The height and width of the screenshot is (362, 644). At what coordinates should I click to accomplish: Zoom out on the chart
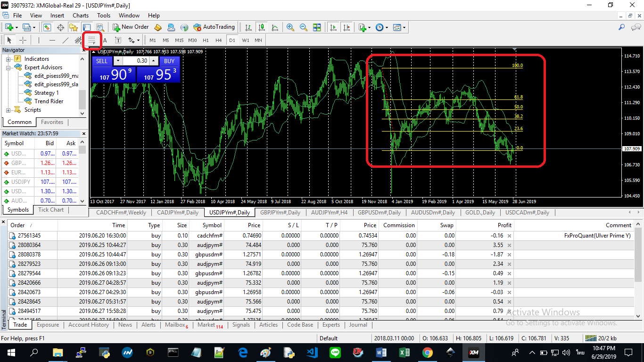(x=304, y=27)
